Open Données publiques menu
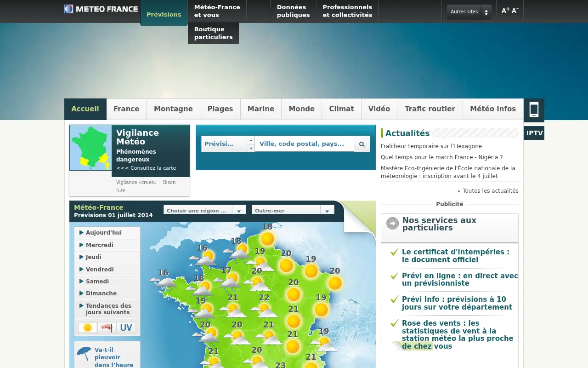 point(293,11)
